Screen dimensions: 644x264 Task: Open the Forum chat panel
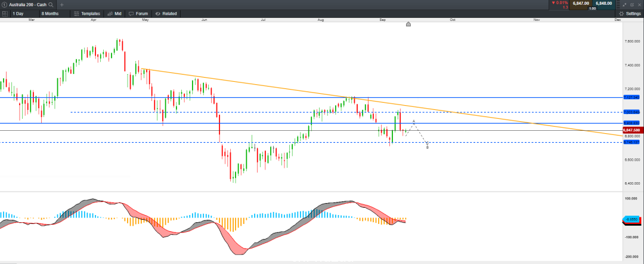click(x=138, y=14)
